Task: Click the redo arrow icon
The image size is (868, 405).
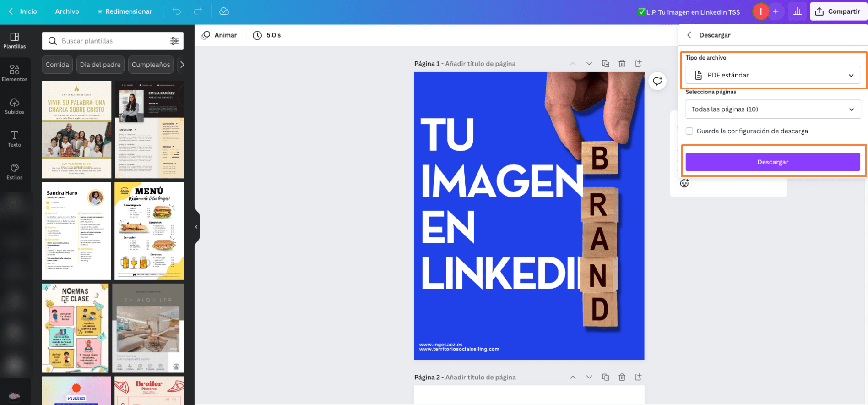Action: coord(198,11)
